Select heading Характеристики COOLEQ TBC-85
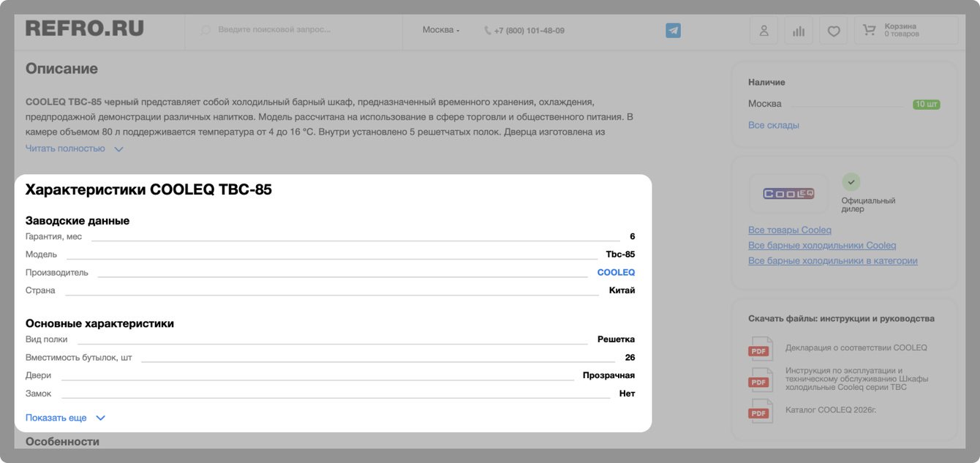 pos(148,189)
